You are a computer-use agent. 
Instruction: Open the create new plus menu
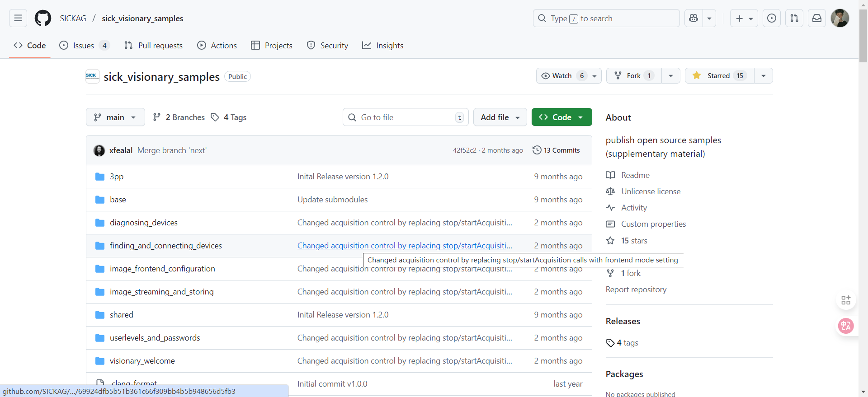[744, 18]
